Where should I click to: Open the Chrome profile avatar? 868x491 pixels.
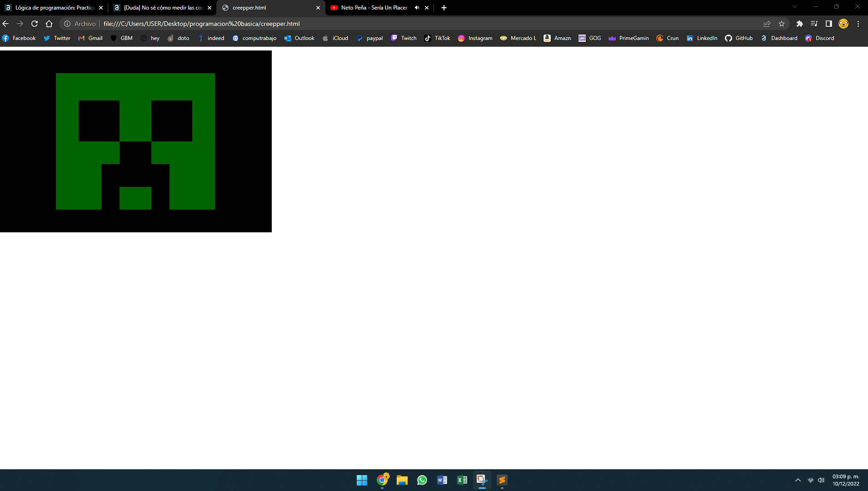[x=843, y=24]
